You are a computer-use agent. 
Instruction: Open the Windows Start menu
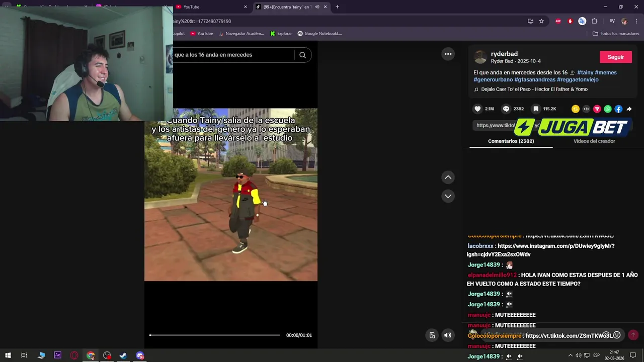pyautogui.click(x=8, y=355)
